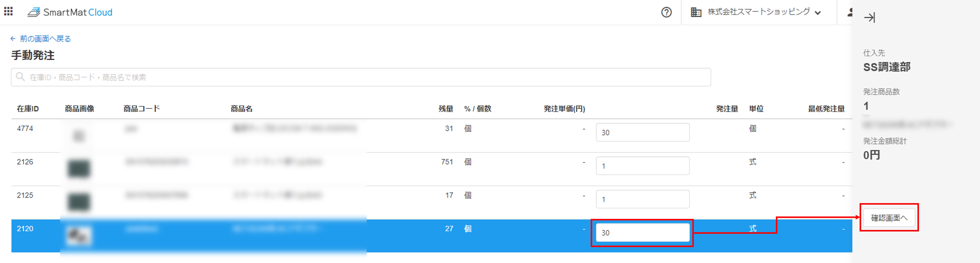This screenshot has width=980, height=263.
Task: Click the search magnifier icon
Action: [x=20, y=77]
